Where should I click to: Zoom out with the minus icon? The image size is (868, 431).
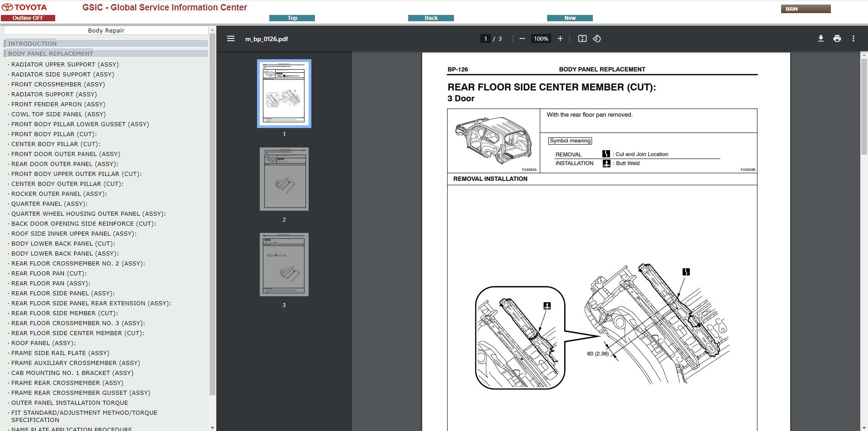click(x=522, y=39)
